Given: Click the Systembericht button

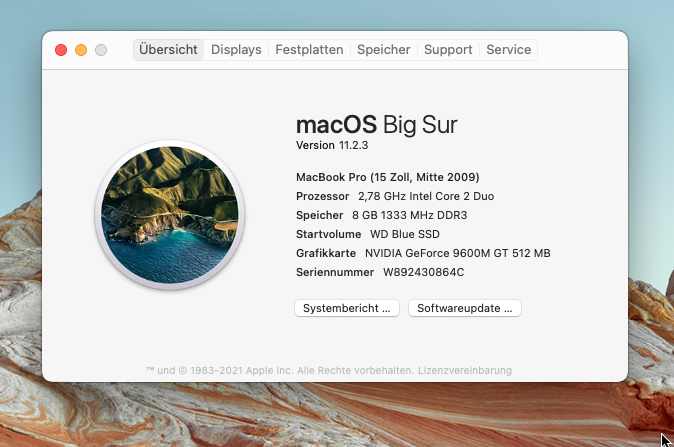Looking at the screenshot, I should coord(347,308).
